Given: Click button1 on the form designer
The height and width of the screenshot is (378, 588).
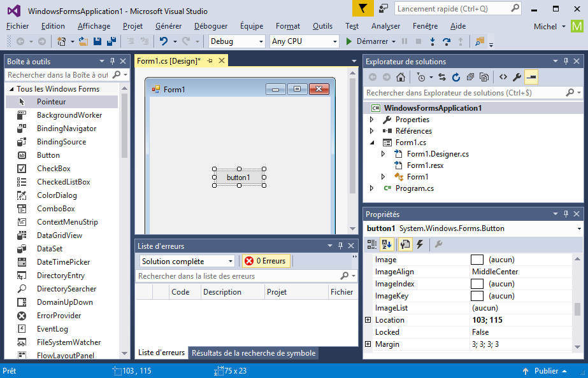Looking at the screenshot, I should tap(239, 177).
